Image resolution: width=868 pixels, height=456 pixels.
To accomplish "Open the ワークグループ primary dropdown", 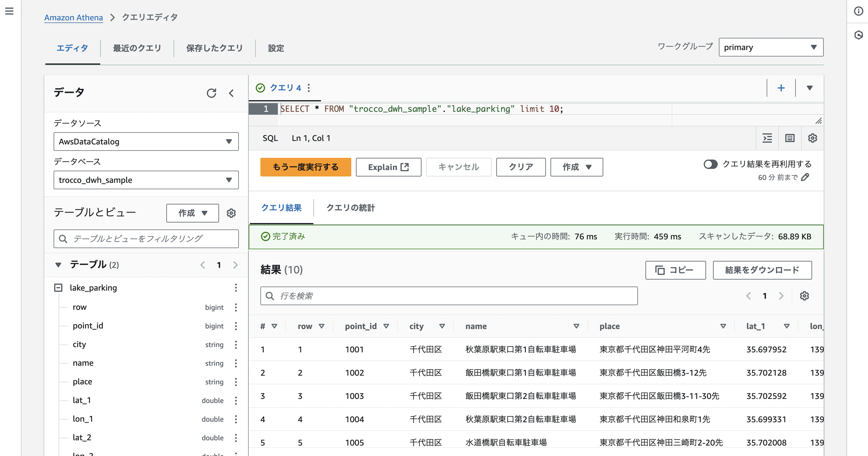I will click(771, 47).
